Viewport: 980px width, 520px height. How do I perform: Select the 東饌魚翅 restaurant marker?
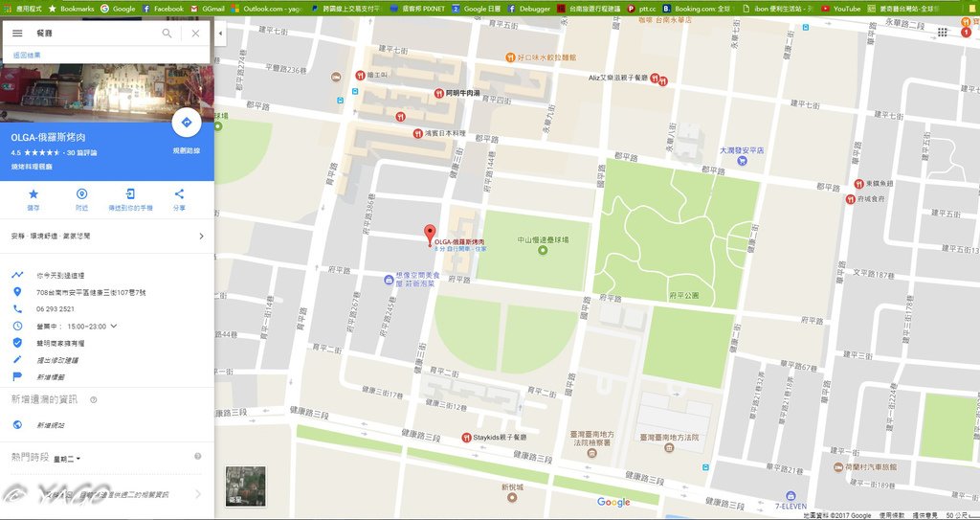coord(858,184)
